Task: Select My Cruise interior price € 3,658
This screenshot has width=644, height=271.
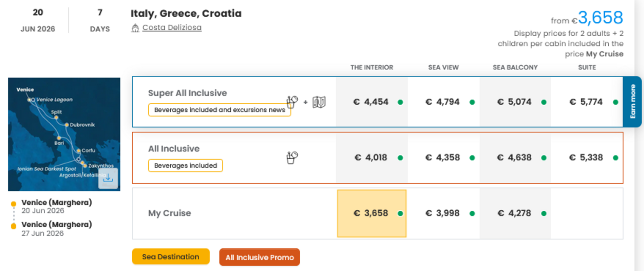Action: coord(371,213)
